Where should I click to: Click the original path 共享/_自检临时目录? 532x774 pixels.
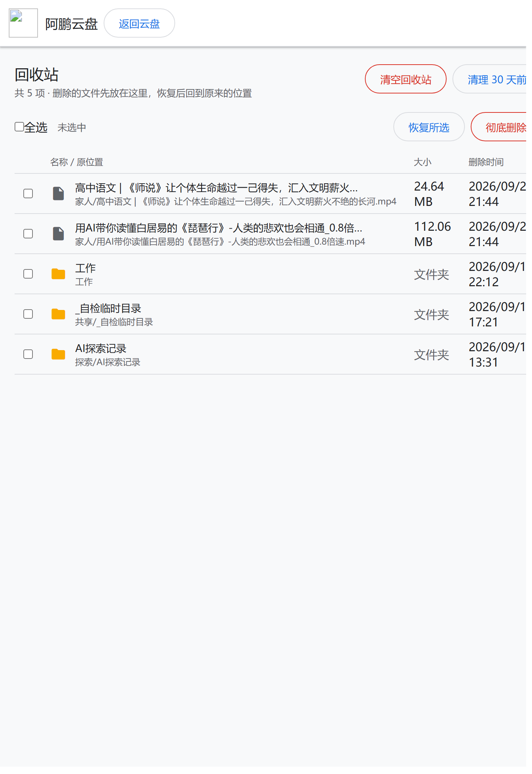click(114, 322)
